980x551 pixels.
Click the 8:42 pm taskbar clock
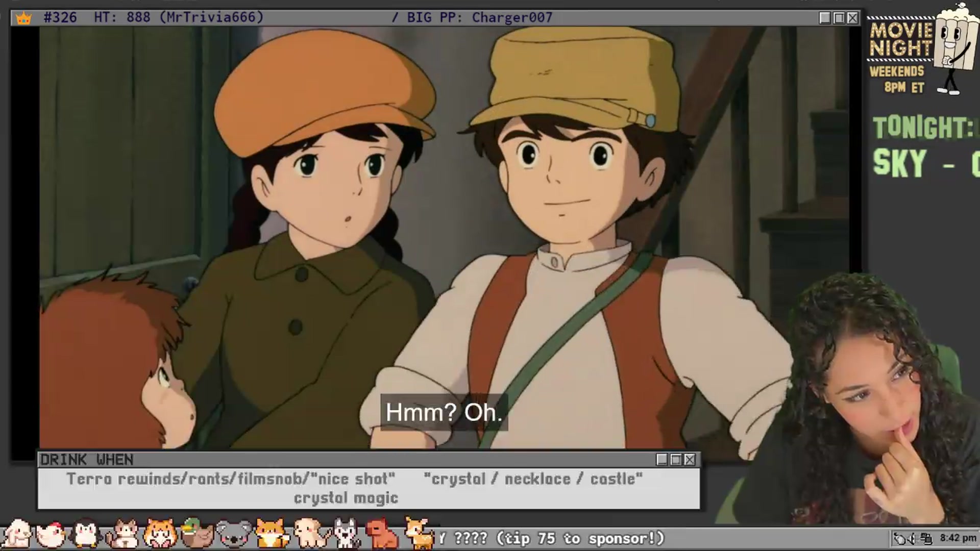click(958, 538)
